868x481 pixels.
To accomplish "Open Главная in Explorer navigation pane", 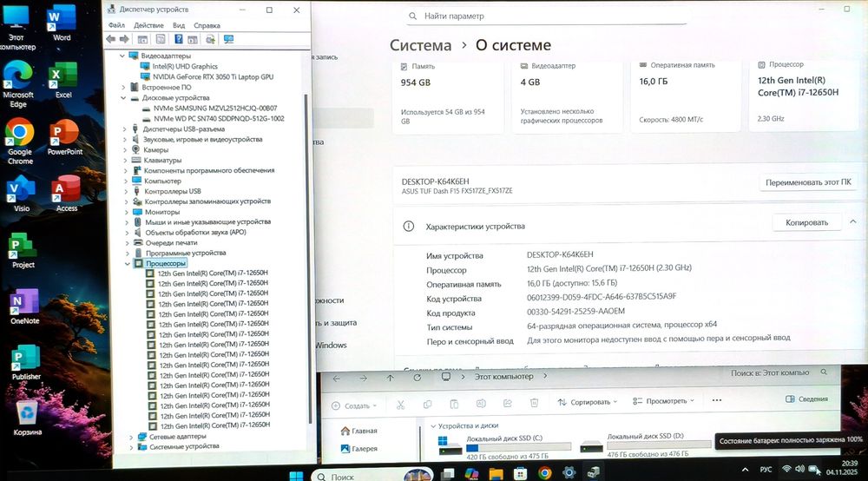I will pyautogui.click(x=358, y=431).
